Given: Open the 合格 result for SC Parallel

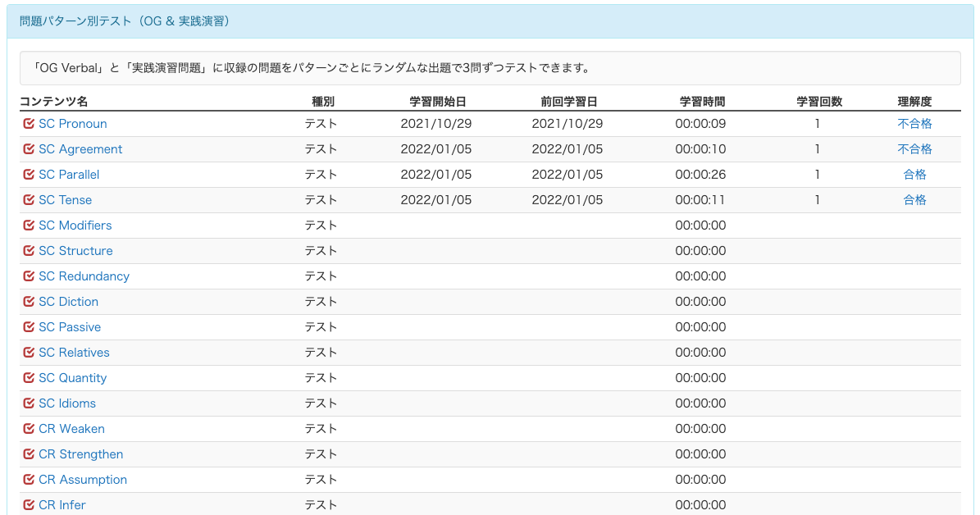Looking at the screenshot, I should 914,175.
